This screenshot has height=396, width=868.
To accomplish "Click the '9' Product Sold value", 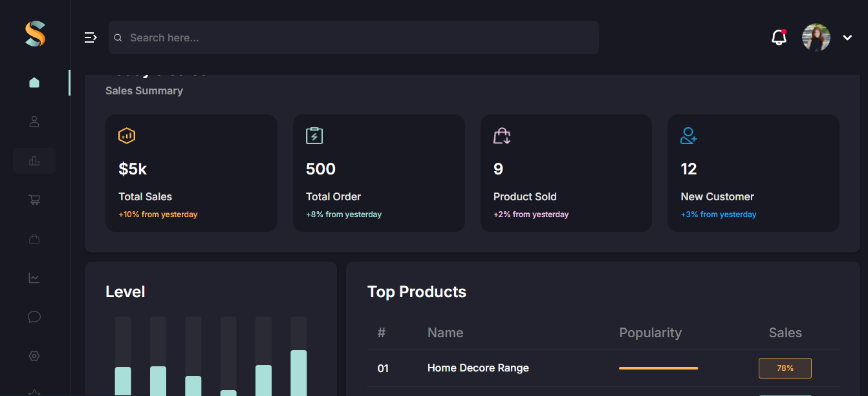I will (498, 169).
